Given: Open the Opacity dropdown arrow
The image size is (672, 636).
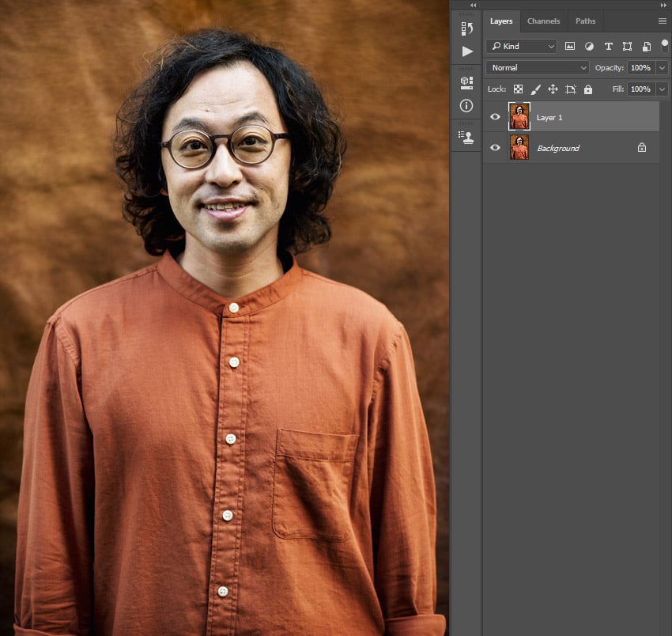Looking at the screenshot, I should [x=662, y=67].
